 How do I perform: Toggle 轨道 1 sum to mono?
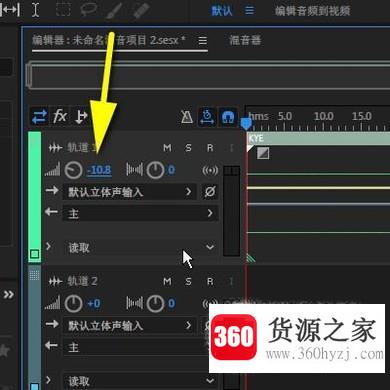[210, 170]
